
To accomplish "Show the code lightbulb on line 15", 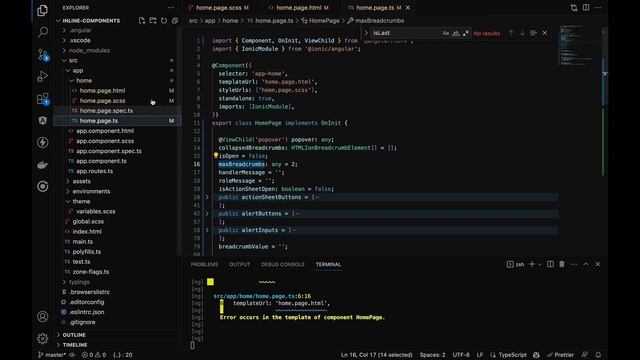I will coord(216,156).
